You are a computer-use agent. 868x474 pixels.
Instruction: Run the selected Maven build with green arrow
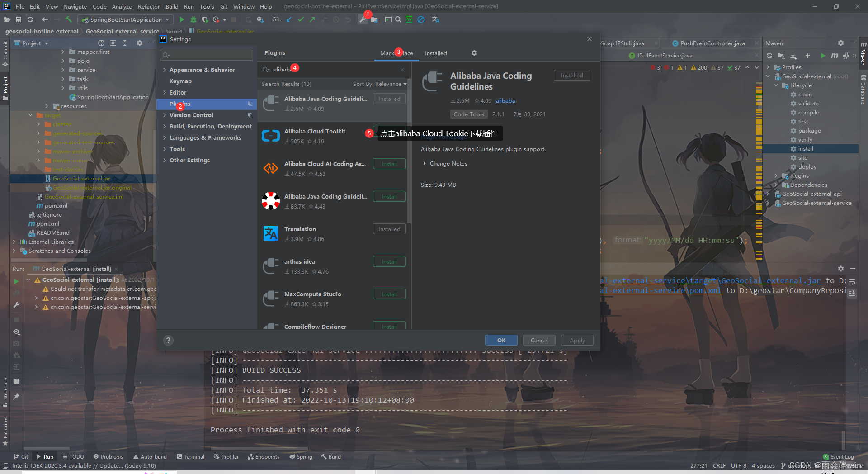coord(823,56)
